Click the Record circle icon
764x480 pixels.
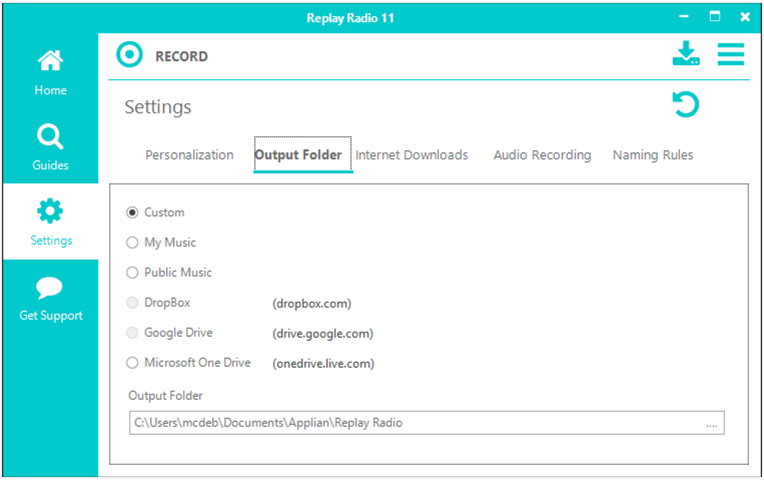130,55
